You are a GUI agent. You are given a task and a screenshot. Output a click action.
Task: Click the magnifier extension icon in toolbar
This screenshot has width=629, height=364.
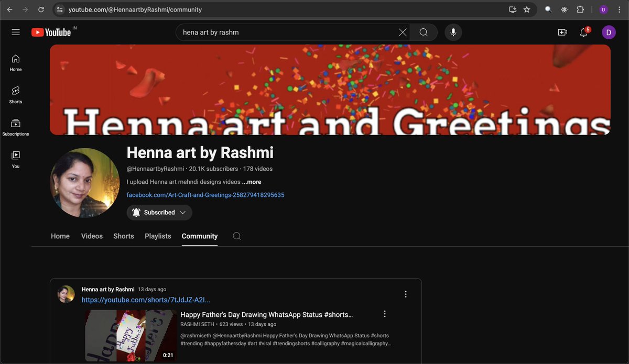tap(548, 9)
